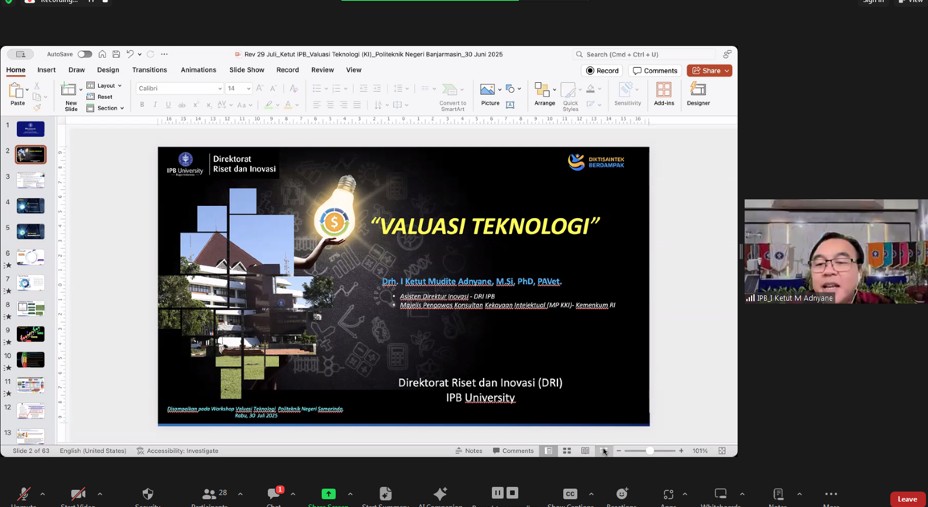Toggle the AutoSave switch
The height and width of the screenshot is (507, 928).
(85, 54)
